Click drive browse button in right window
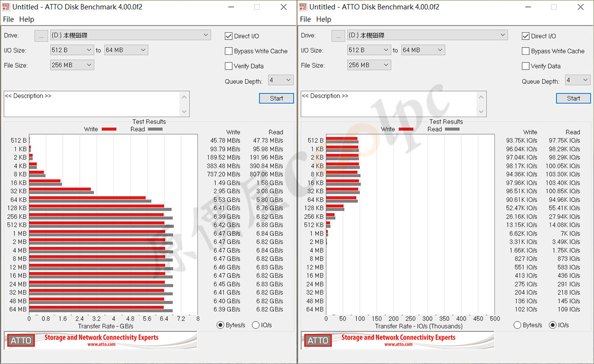594x364 pixels. point(339,36)
